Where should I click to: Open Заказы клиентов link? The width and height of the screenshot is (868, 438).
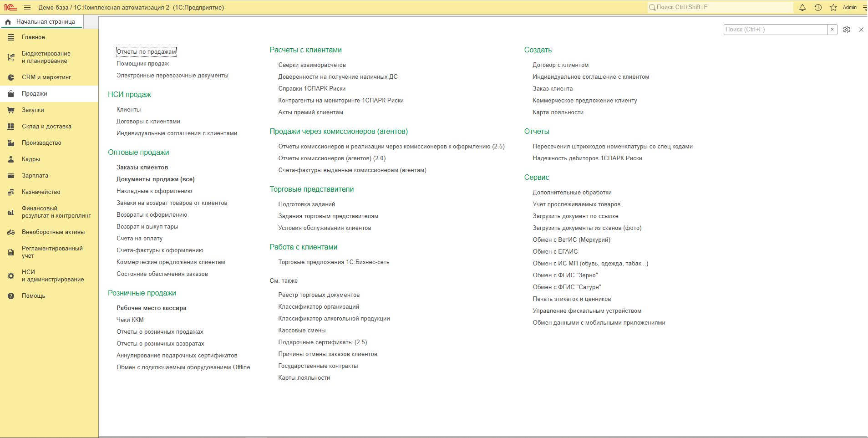tap(142, 168)
